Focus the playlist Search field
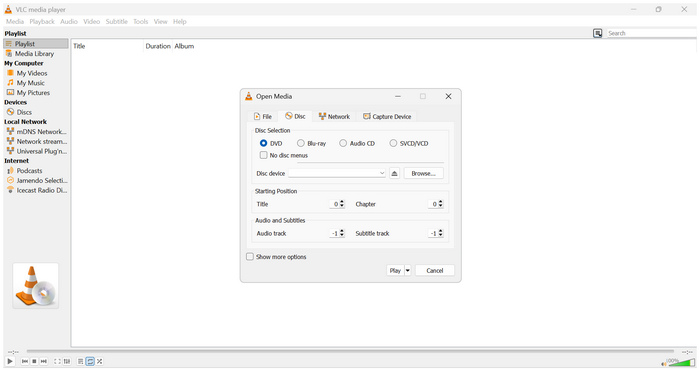This screenshot has height=371, width=700. coord(651,33)
